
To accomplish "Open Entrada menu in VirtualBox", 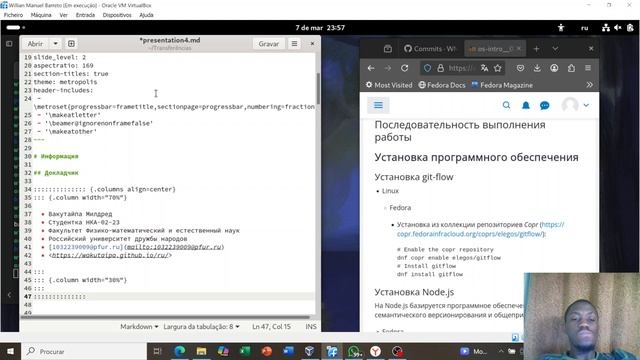I will [85, 15].
